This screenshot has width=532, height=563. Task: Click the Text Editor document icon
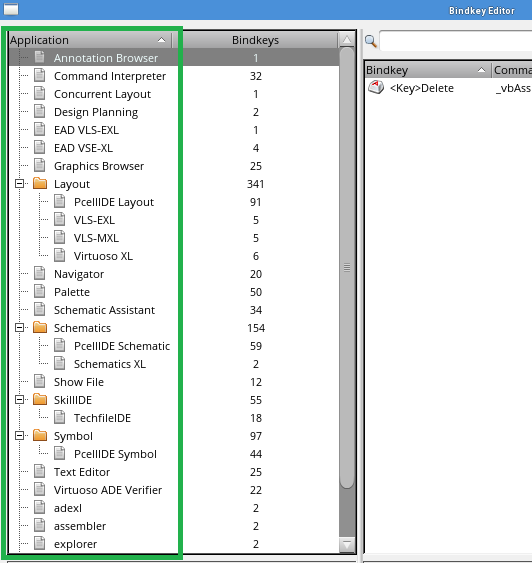click(x=39, y=472)
